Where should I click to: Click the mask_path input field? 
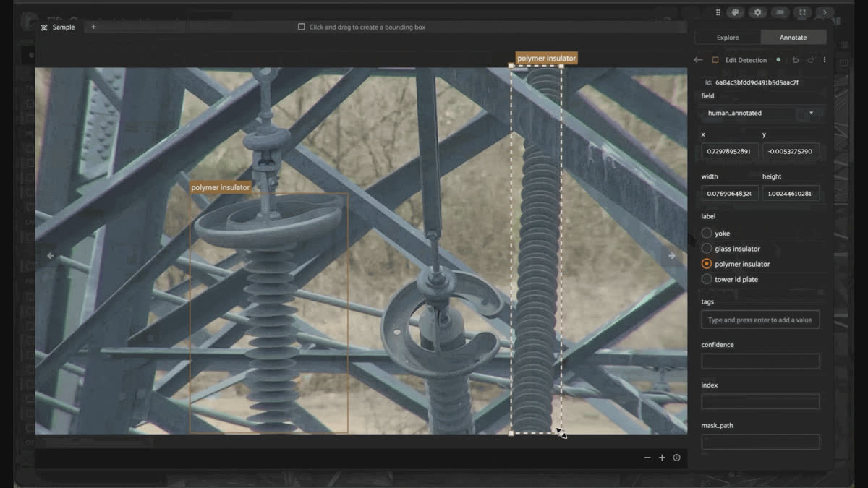[760, 442]
